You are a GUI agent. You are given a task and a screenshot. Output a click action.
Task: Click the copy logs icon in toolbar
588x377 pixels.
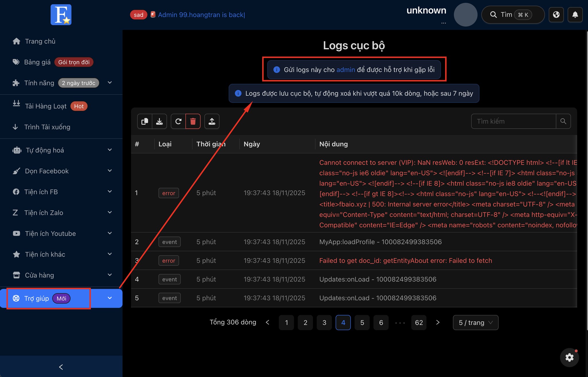[x=145, y=121]
